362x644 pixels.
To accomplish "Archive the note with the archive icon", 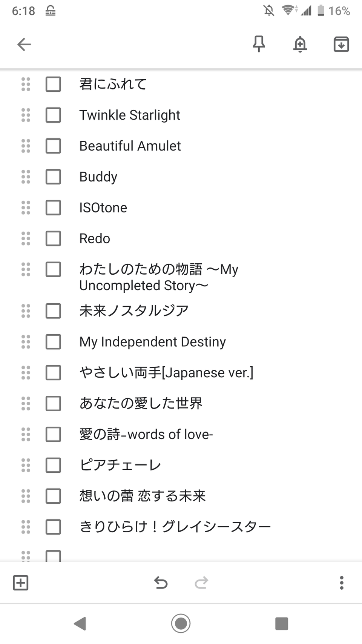I will coord(341,44).
